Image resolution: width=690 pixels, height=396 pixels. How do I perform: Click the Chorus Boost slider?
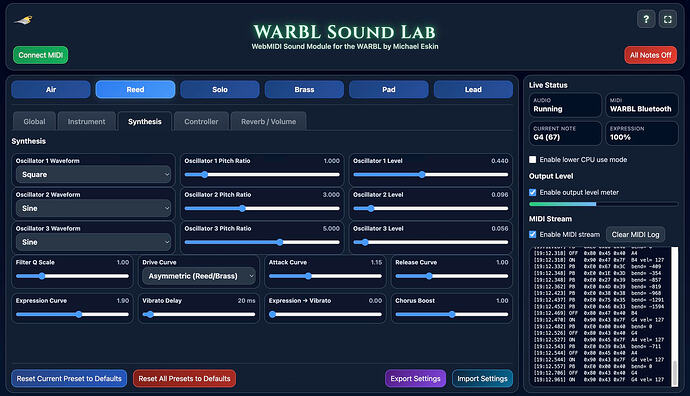pyautogui.click(x=452, y=315)
